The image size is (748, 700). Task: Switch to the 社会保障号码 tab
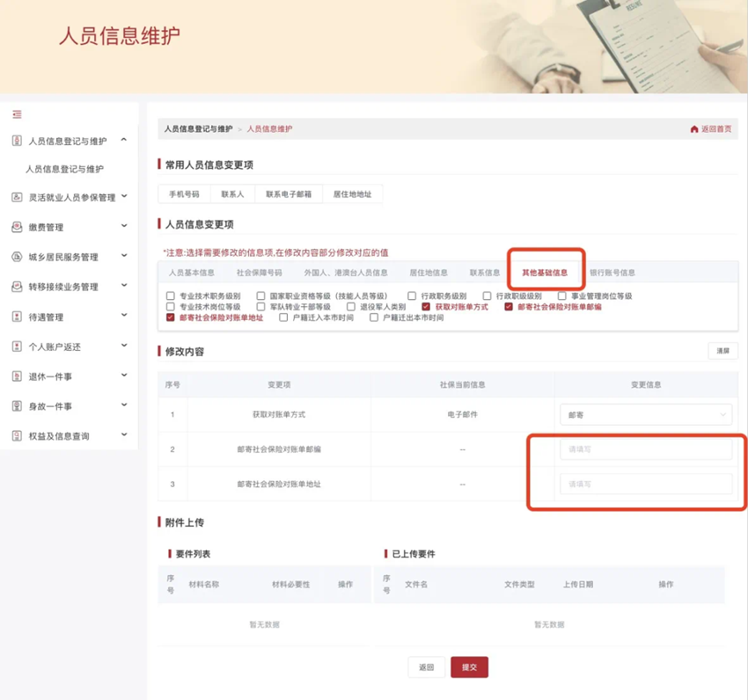point(259,273)
